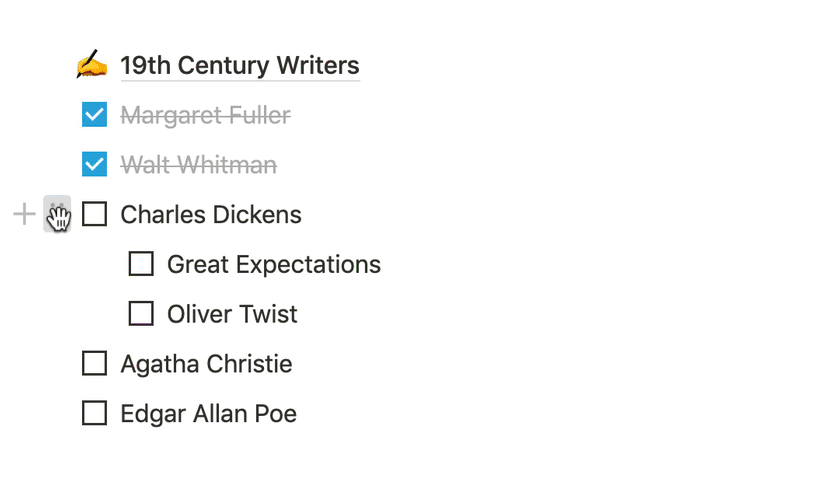Check off Agatha Christie
The width and height of the screenshot is (840, 480).
click(94, 363)
